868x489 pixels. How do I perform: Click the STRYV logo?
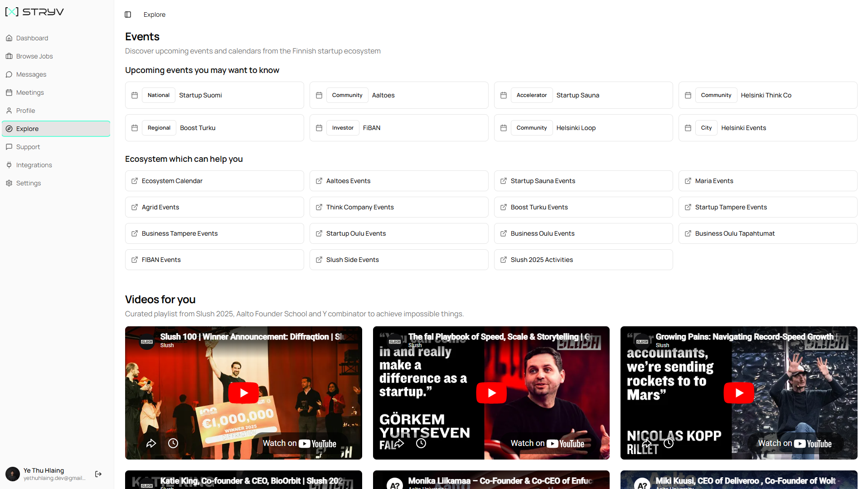[x=34, y=12]
